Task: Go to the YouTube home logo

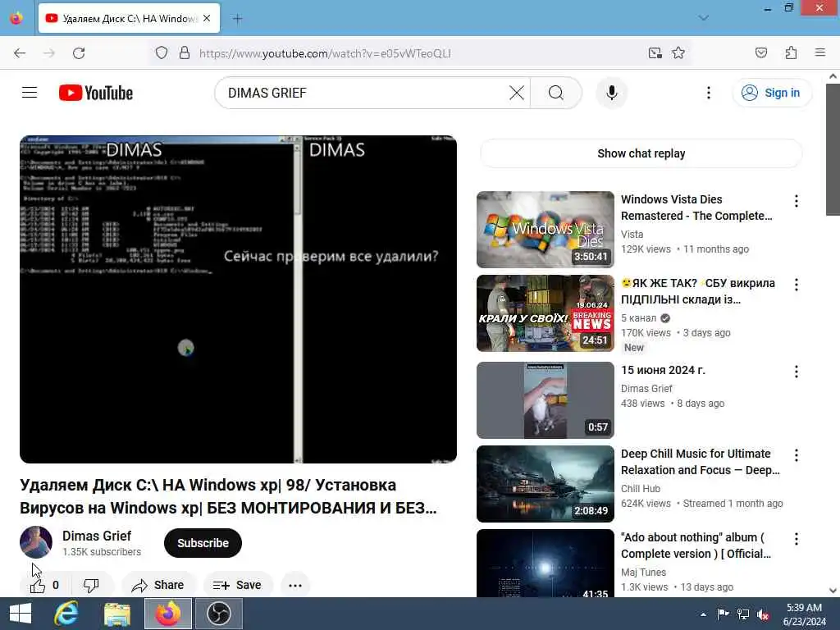Action: (96, 93)
